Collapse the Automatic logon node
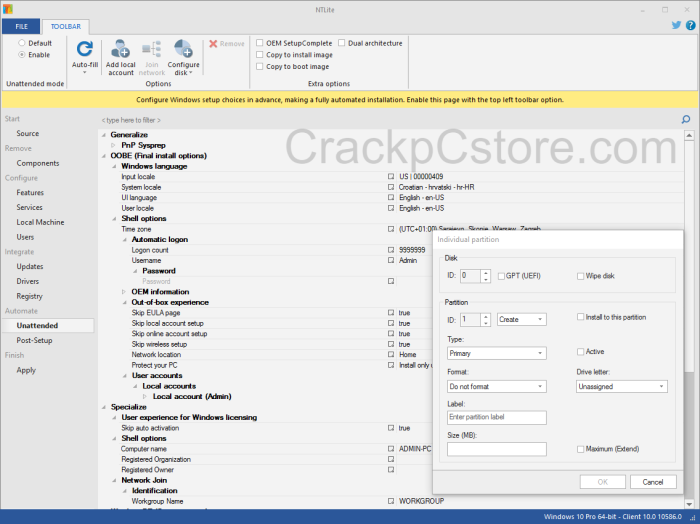Screen dimensions: 700x524 point(125,240)
